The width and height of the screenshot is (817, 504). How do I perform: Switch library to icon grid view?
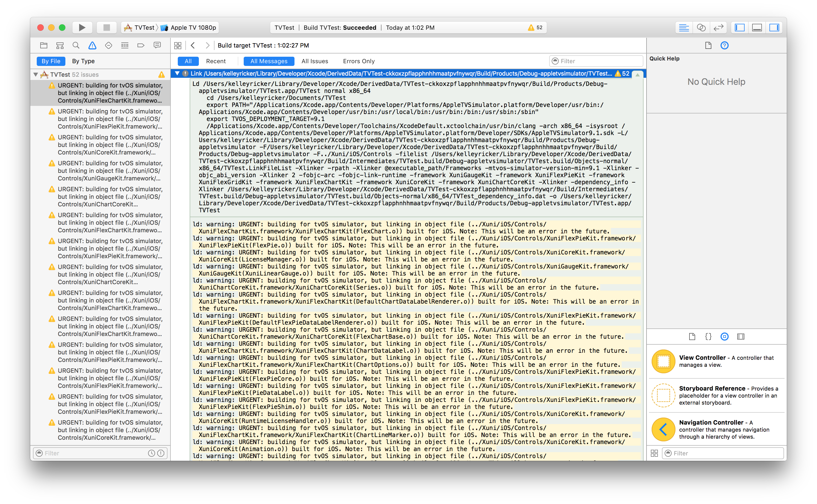pyautogui.click(x=654, y=453)
